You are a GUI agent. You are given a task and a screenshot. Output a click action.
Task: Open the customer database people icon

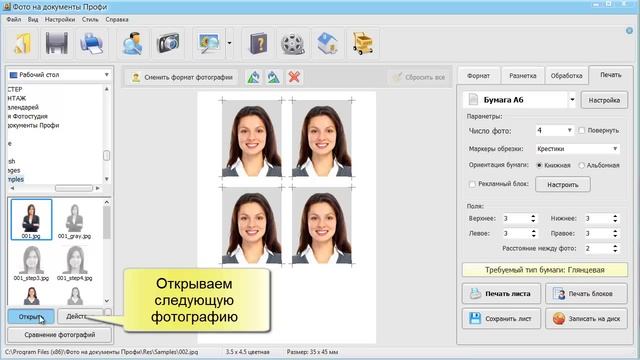(133, 43)
